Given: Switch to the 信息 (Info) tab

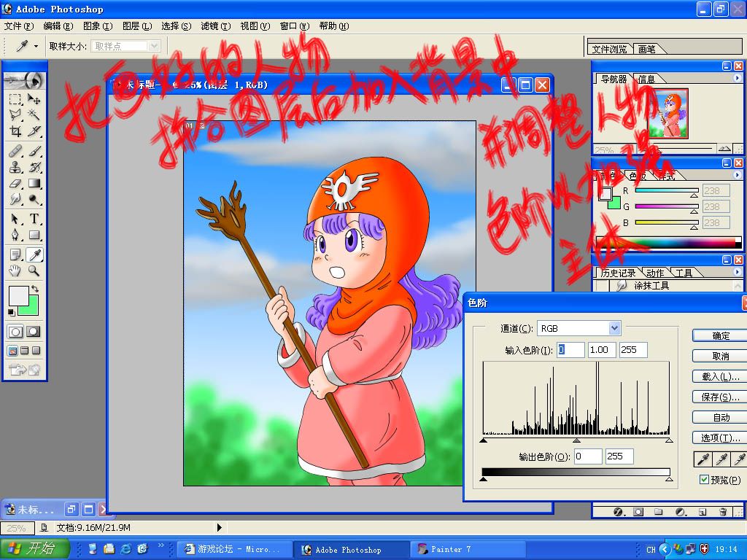Looking at the screenshot, I should 646,79.
